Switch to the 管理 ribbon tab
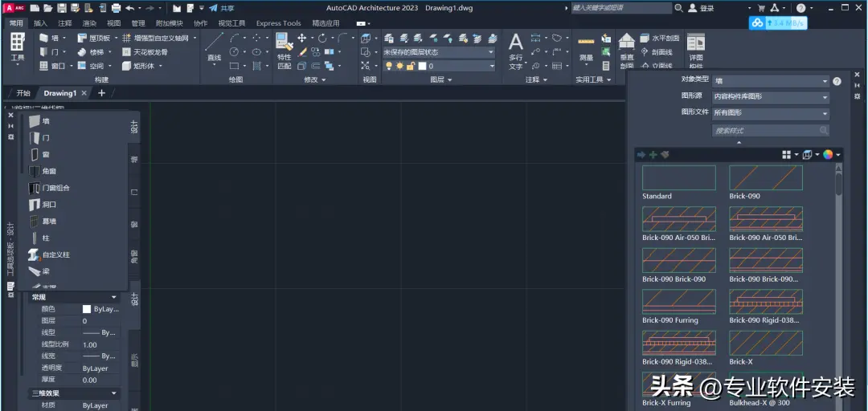This screenshot has height=411, width=868. point(138,23)
